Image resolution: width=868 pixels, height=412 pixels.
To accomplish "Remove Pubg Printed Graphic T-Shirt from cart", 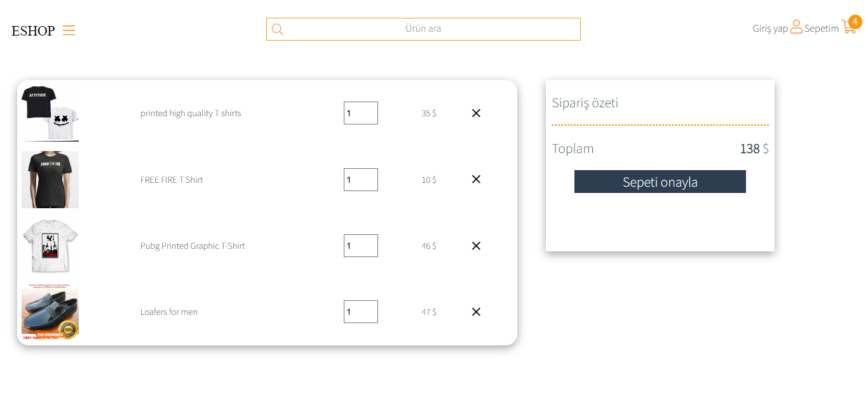I will coord(476,246).
